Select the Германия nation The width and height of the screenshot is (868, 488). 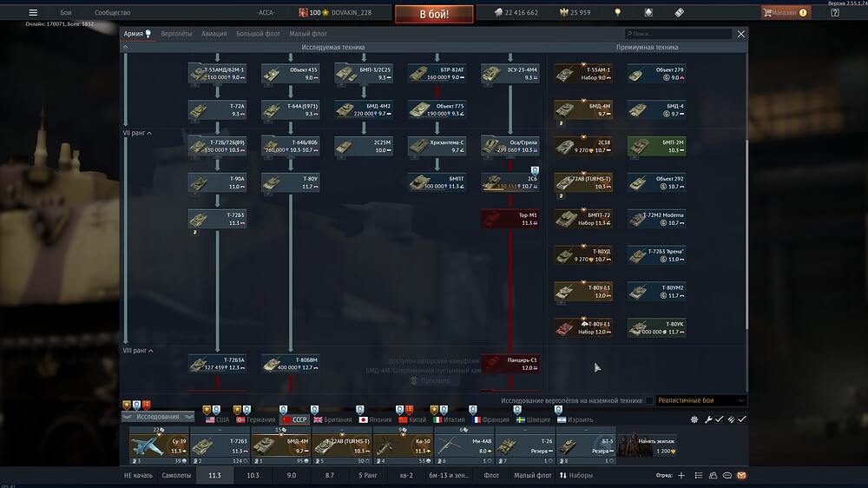click(x=256, y=420)
